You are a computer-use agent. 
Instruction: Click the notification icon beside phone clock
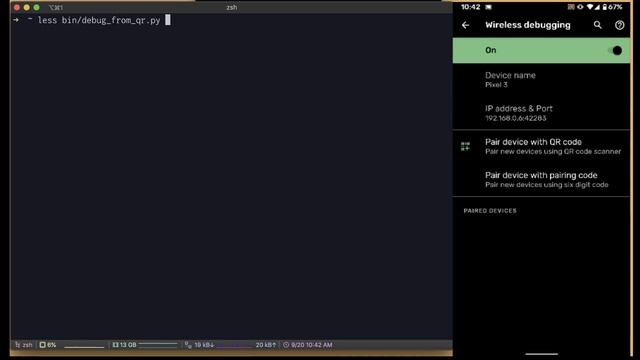(488, 7)
